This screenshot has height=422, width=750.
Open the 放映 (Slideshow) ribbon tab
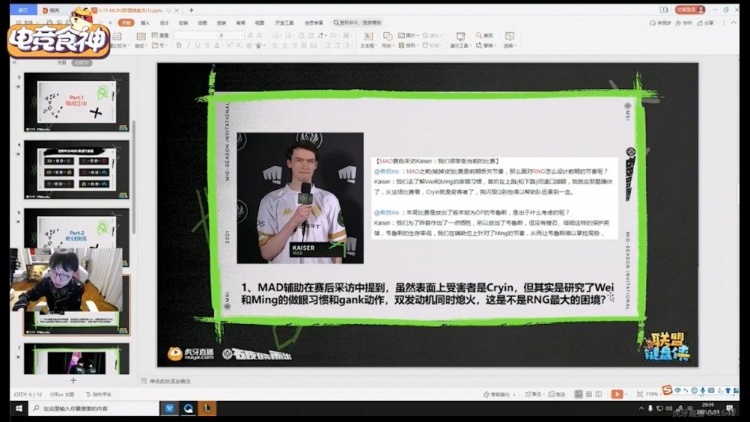(221, 22)
